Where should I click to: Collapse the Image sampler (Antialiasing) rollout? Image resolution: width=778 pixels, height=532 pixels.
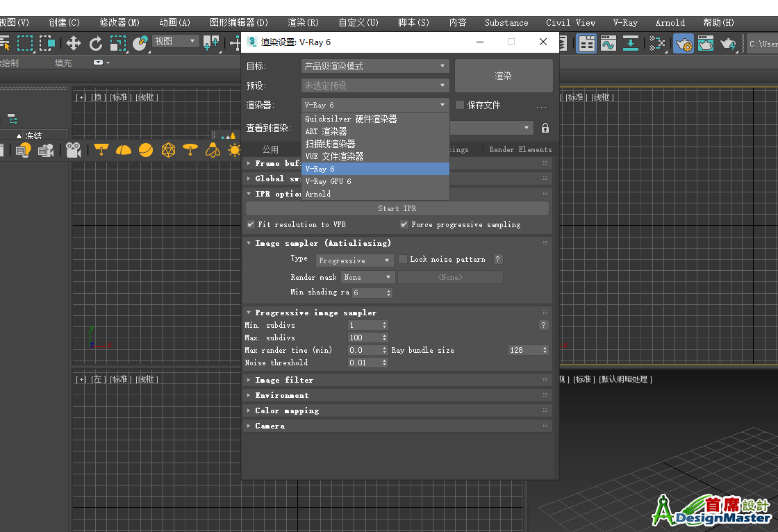point(397,243)
